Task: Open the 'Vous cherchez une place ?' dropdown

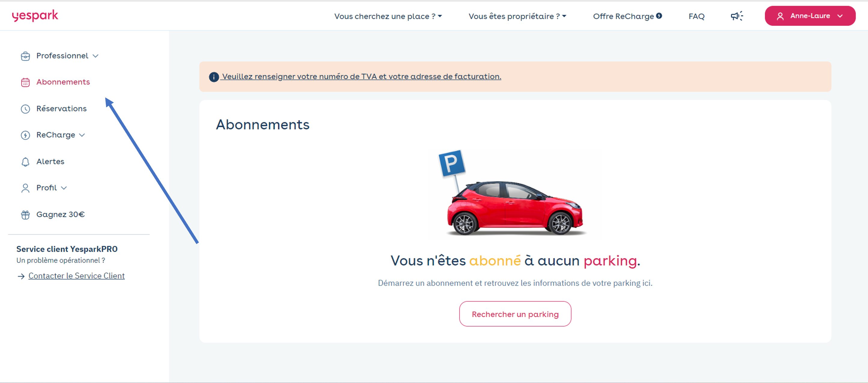Action: tap(388, 16)
